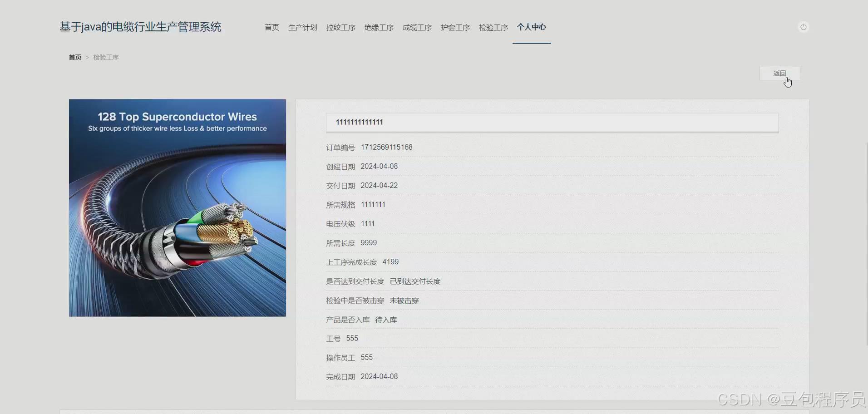Open the 首页 navigation menu item
Viewport: 868px width, 414px height.
271,28
